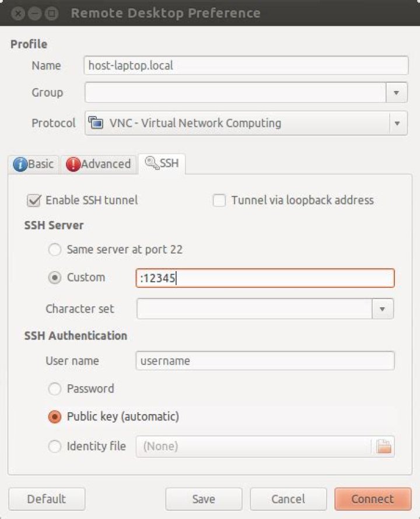Image resolution: width=420 pixels, height=519 pixels.
Task: Click the red warning icon on Advanced tab
Action: tap(73, 164)
